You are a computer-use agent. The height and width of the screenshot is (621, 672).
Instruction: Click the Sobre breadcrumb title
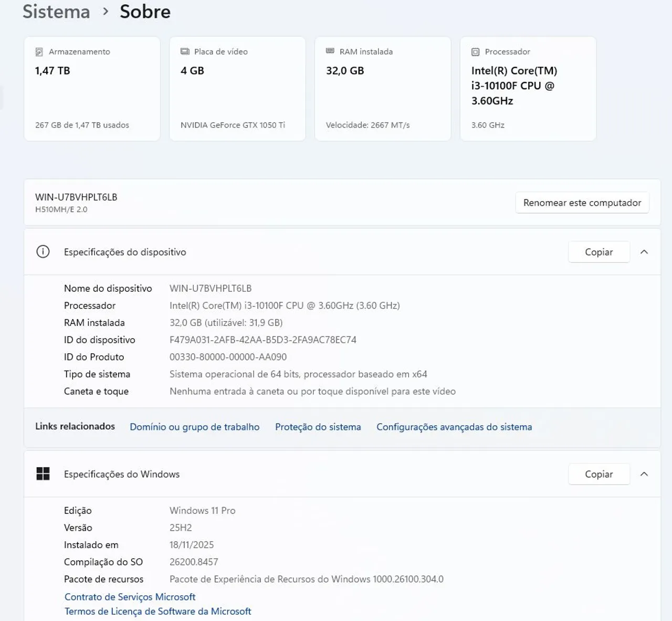pos(145,12)
